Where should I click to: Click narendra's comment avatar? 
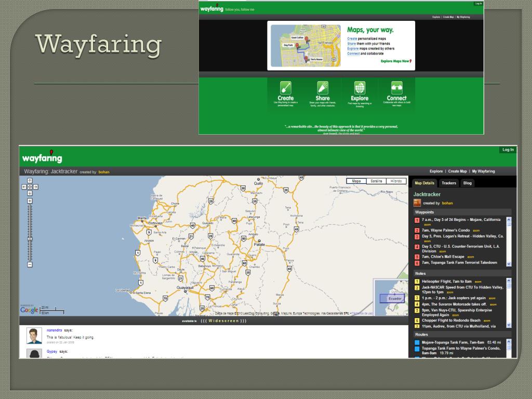pos(34,336)
